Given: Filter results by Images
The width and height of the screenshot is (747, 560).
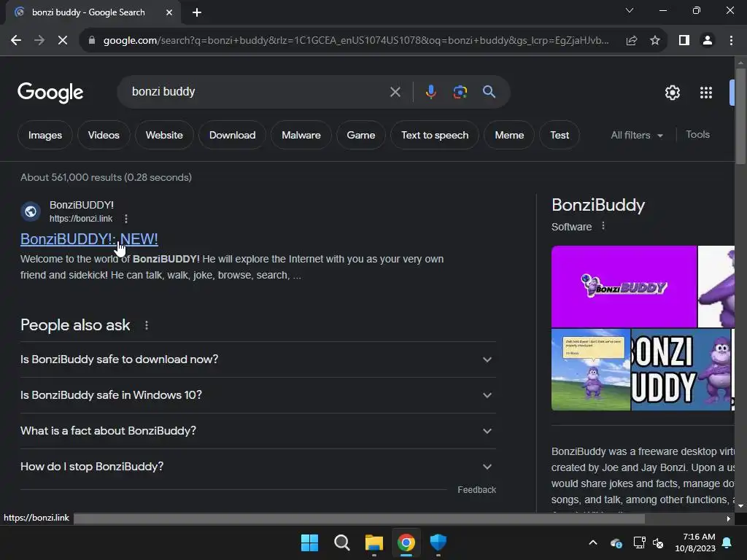Looking at the screenshot, I should 45,135.
